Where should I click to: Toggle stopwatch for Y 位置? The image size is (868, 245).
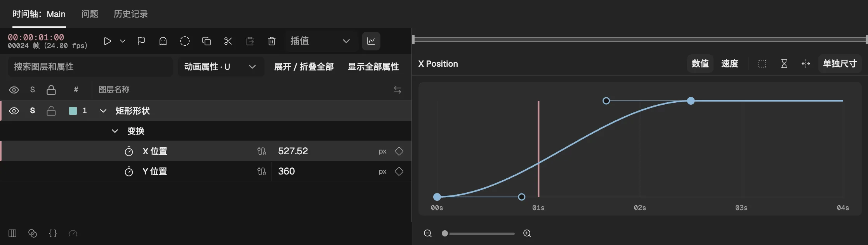tap(129, 171)
